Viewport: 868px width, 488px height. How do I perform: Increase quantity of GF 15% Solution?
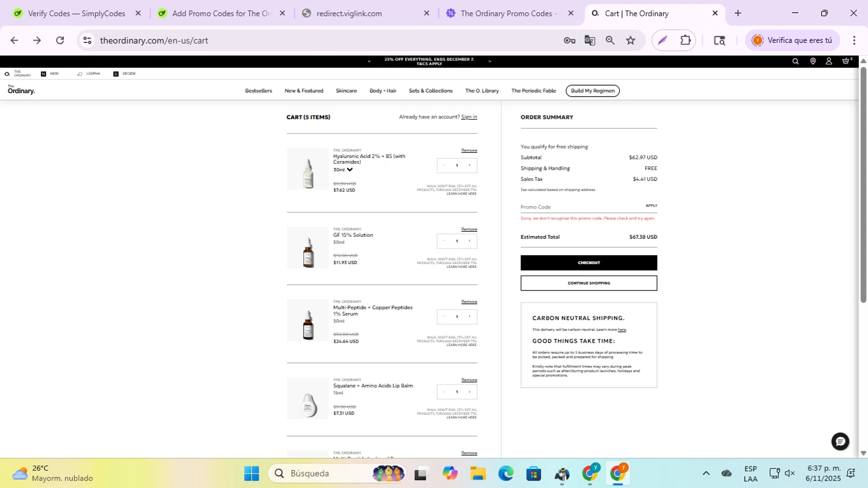[469, 241]
